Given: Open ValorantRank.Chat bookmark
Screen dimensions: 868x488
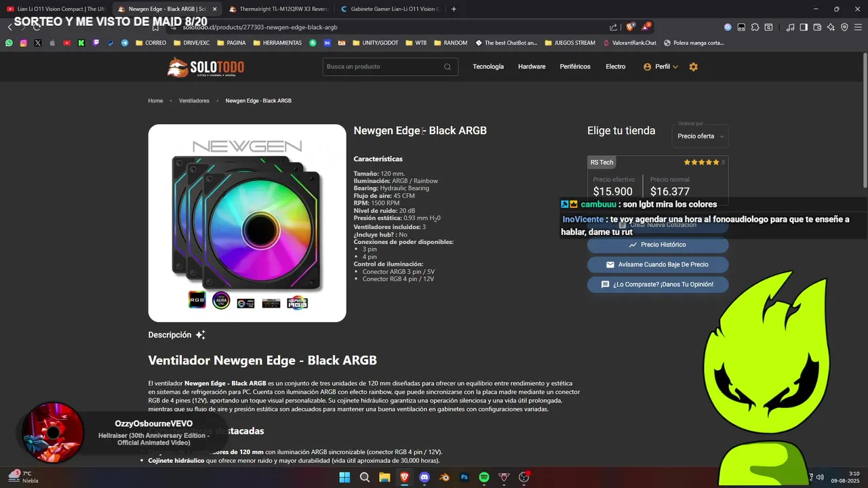Looking at the screenshot, I should (630, 43).
